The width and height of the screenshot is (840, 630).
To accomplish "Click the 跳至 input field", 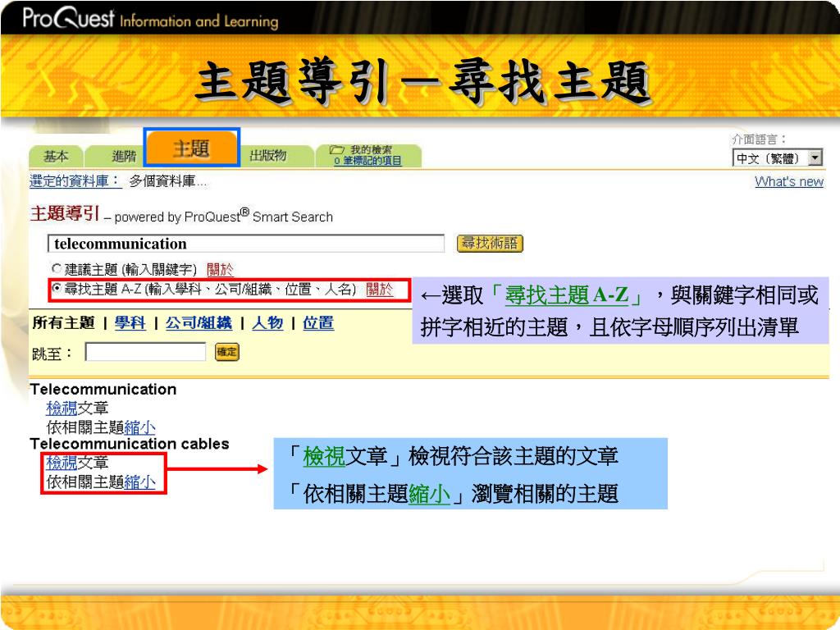I will [145, 353].
